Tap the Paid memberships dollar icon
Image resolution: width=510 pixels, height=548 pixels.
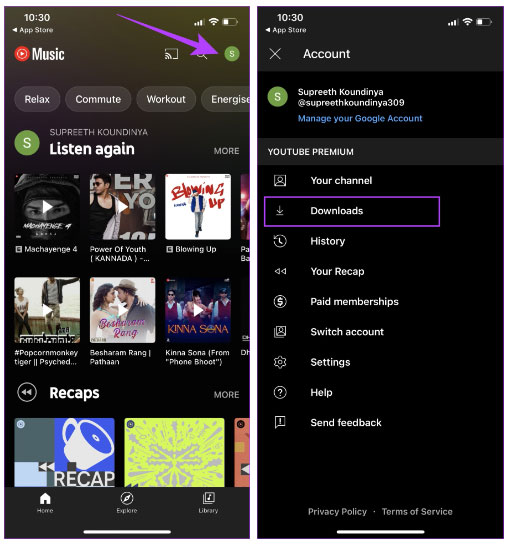tap(280, 301)
